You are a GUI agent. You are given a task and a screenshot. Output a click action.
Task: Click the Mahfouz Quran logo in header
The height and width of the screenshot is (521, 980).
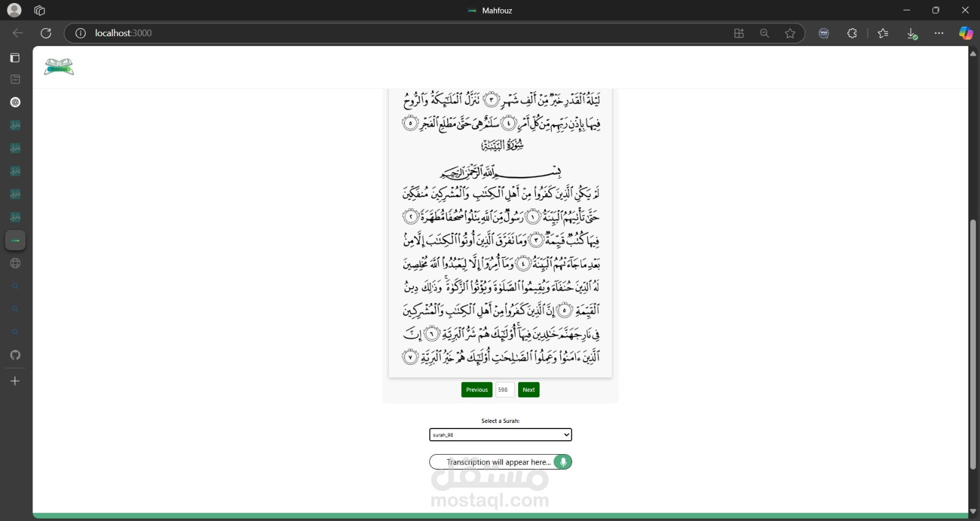tap(59, 66)
